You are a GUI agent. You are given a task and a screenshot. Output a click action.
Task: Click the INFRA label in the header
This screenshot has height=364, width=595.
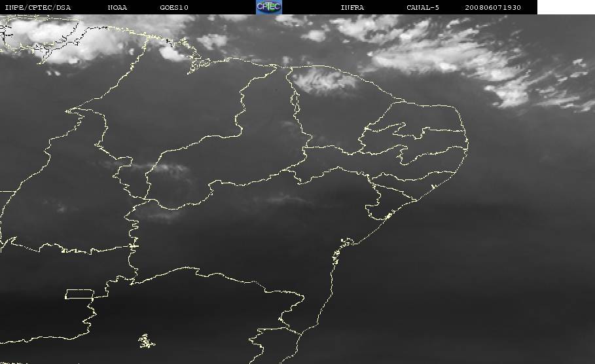(352, 8)
